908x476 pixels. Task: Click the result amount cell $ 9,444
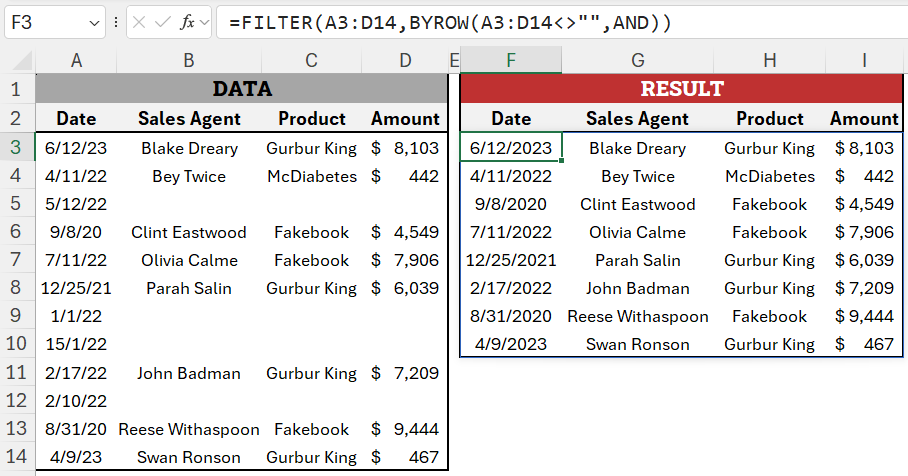[864, 316]
